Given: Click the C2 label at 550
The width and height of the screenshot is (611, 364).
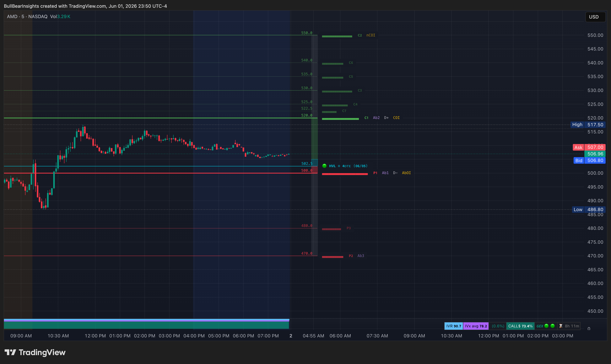Looking at the screenshot, I should [x=360, y=35].
